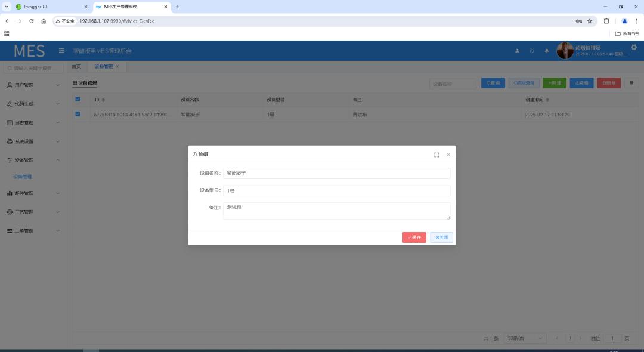This screenshot has height=352, width=644.
Task: Go to pagination page 1
Action: tap(570, 338)
